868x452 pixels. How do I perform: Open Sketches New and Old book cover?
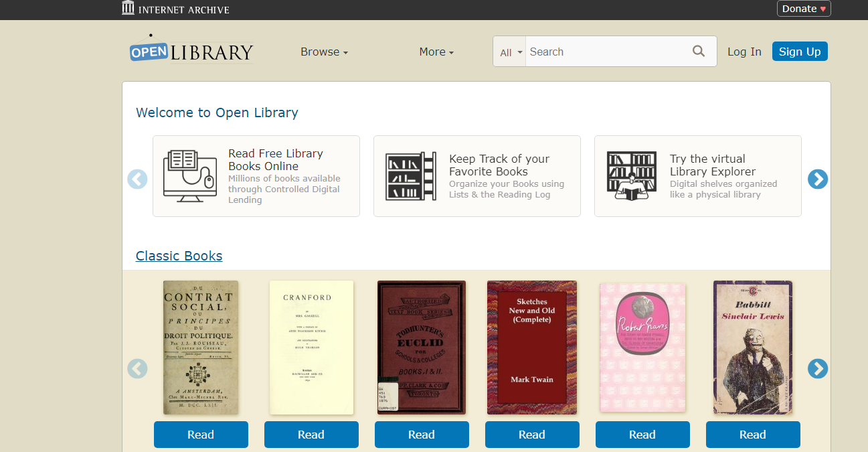[x=532, y=348]
